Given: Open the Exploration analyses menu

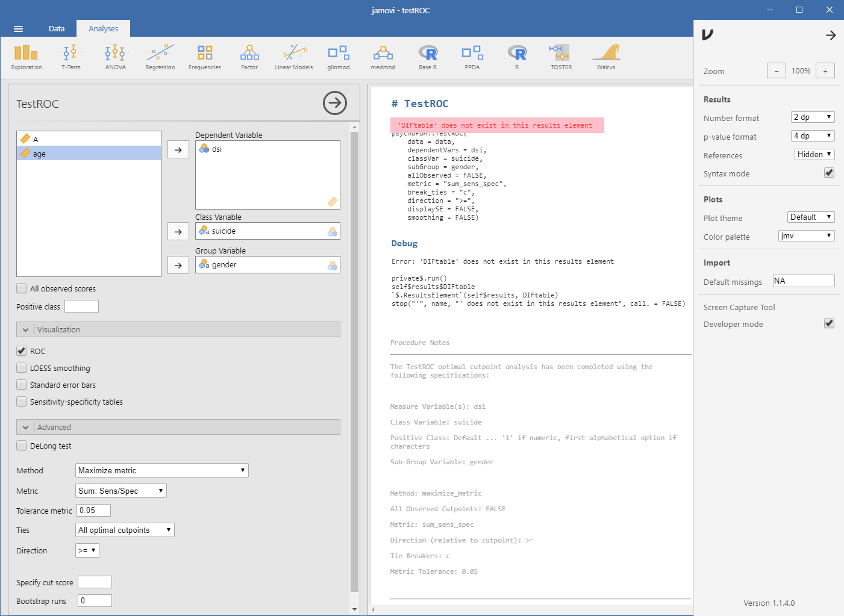Looking at the screenshot, I should (x=26, y=57).
